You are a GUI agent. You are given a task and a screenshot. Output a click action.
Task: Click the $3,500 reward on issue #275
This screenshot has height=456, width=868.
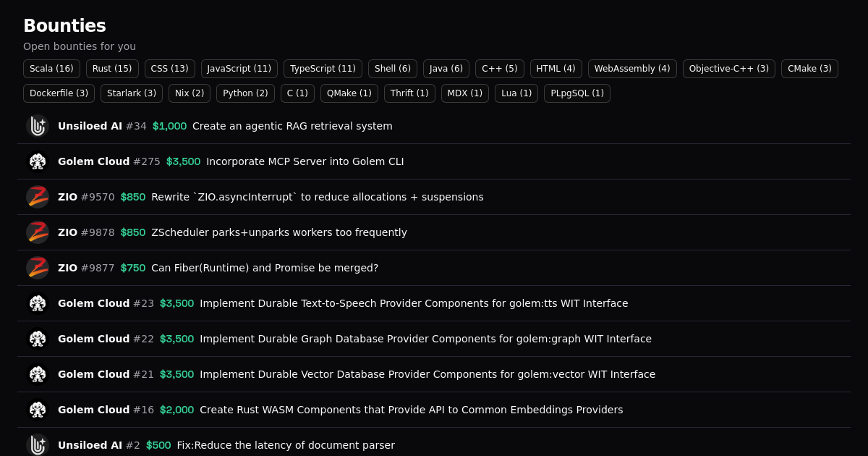183,161
